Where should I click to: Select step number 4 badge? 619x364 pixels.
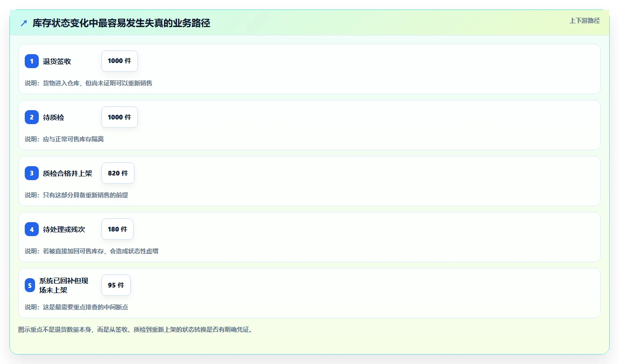[32, 229]
